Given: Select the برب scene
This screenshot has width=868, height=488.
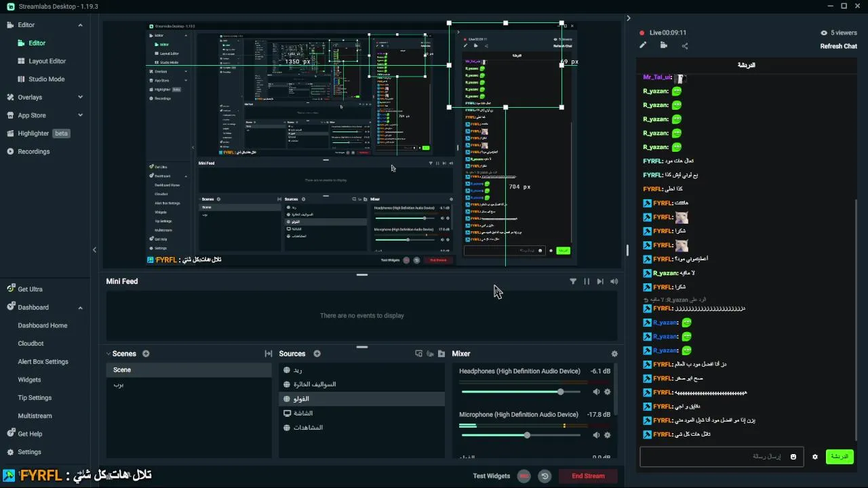Looking at the screenshot, I should tap(189, 385).
